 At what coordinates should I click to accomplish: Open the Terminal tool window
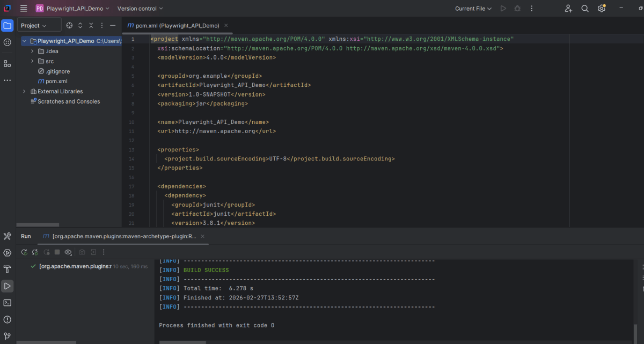tap(8, 303)
